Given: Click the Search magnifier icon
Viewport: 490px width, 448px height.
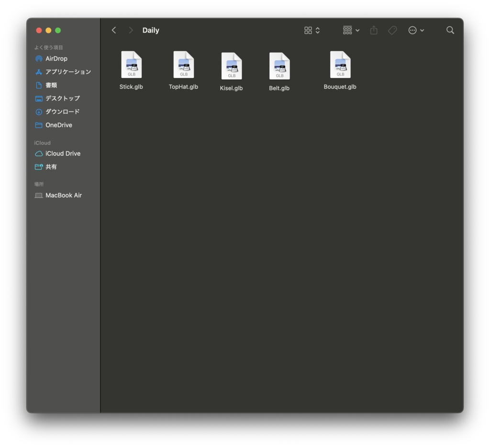Looking at the screenshot, I should click(450, 30).
